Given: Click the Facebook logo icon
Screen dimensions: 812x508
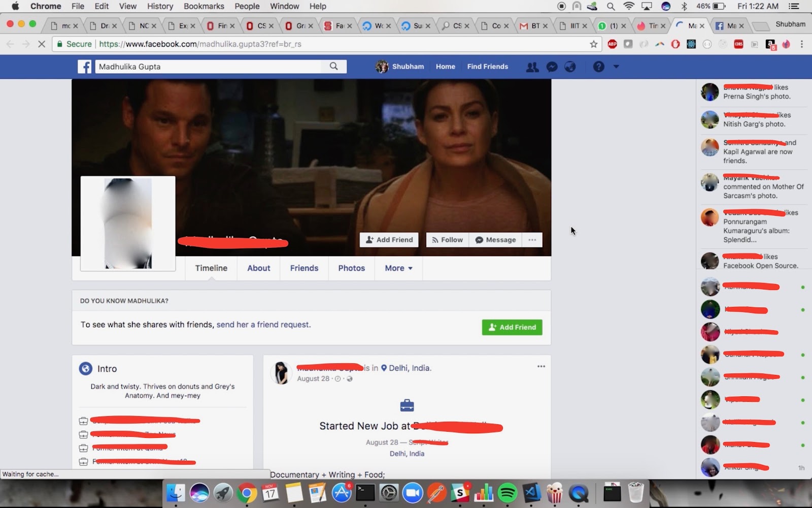Looking at the screenshot, I should [x=84, y=67].
